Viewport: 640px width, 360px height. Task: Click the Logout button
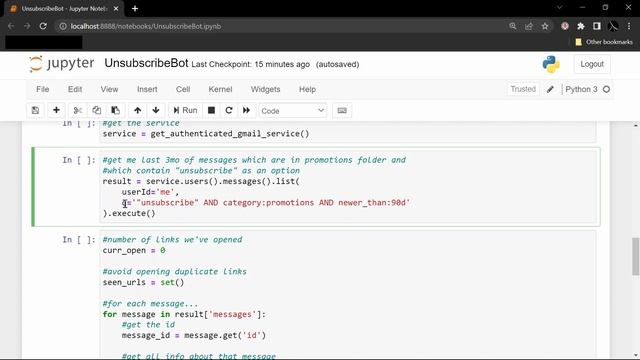(592, 64)
